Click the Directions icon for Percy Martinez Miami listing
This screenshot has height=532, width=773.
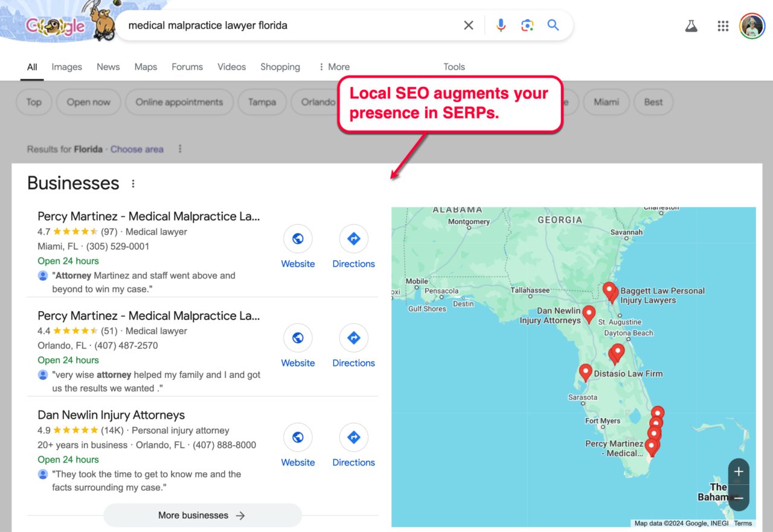[353, 239]
